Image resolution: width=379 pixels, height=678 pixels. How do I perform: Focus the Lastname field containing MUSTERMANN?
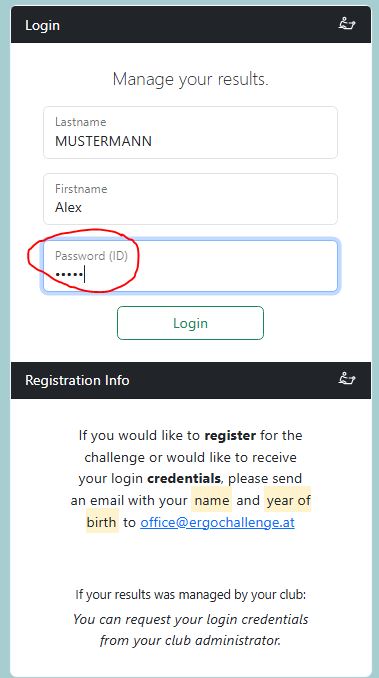coord(190,133)
